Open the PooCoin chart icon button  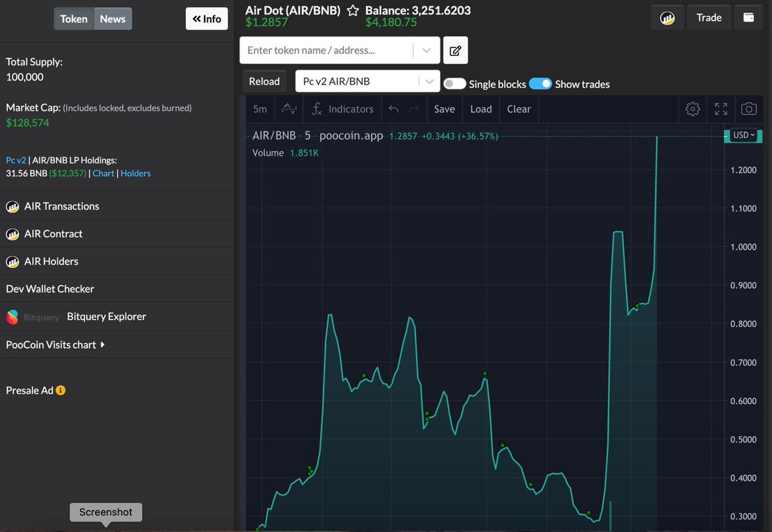pos(667,18)
